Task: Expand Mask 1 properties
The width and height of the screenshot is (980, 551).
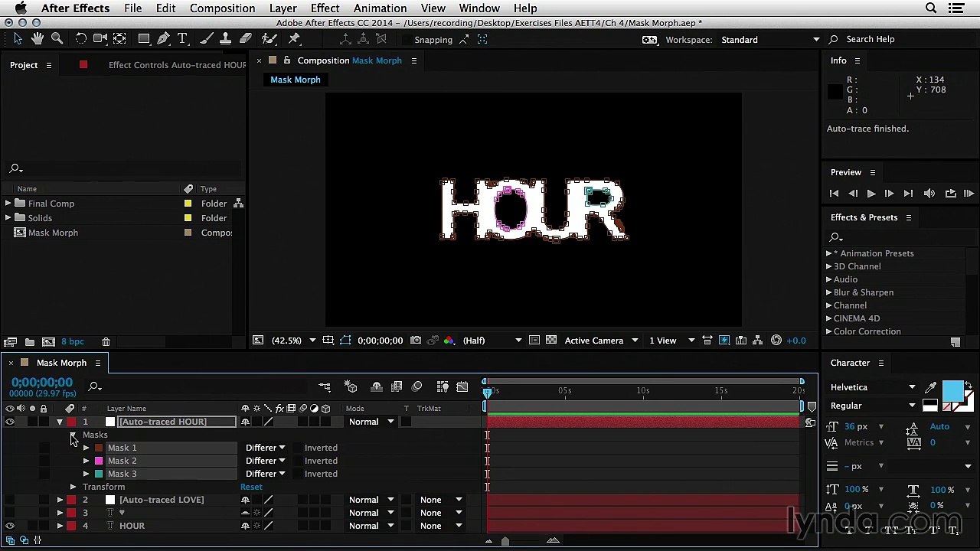Action: coord(86,448)
